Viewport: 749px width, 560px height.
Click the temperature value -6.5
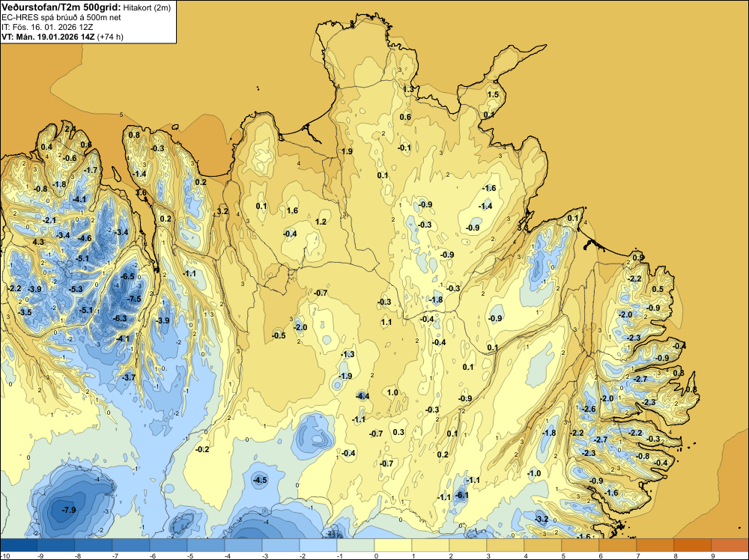coord(127,276)
